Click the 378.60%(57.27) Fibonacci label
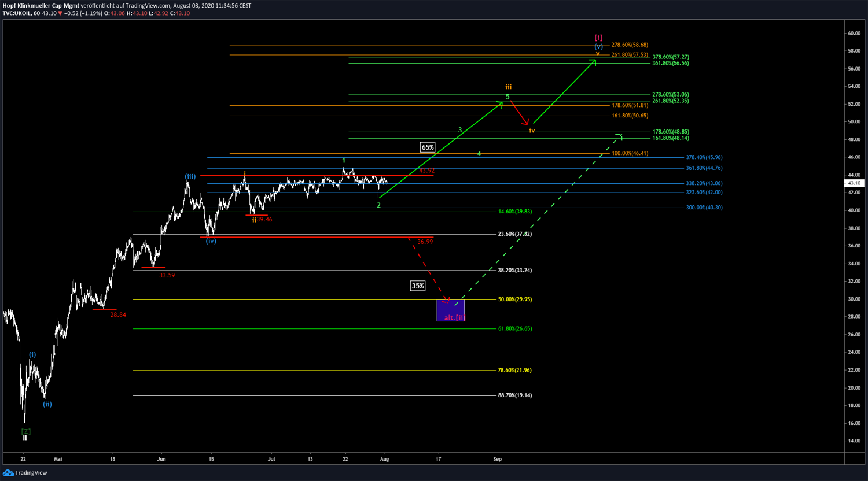This screenshot has width=868, height=481. click(671, 57)
